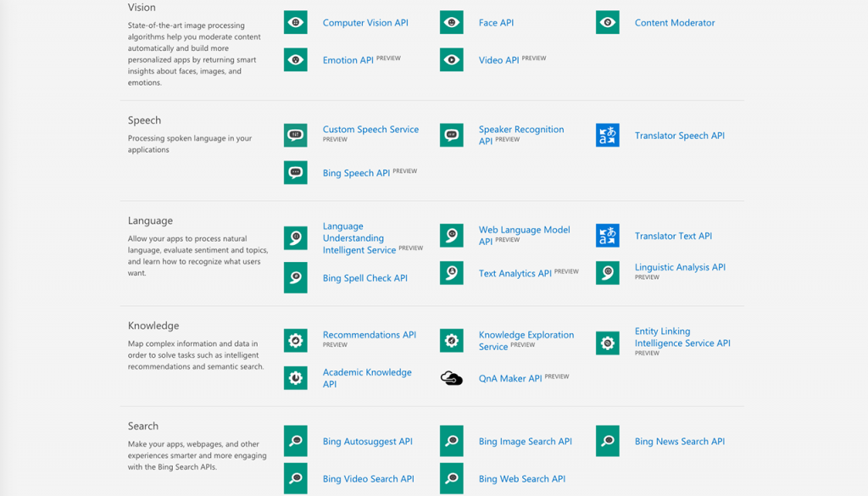Viewport: 868px width, 496px height.
Task: Click the Text Analytics API icon
Action: tap(452, 273)
